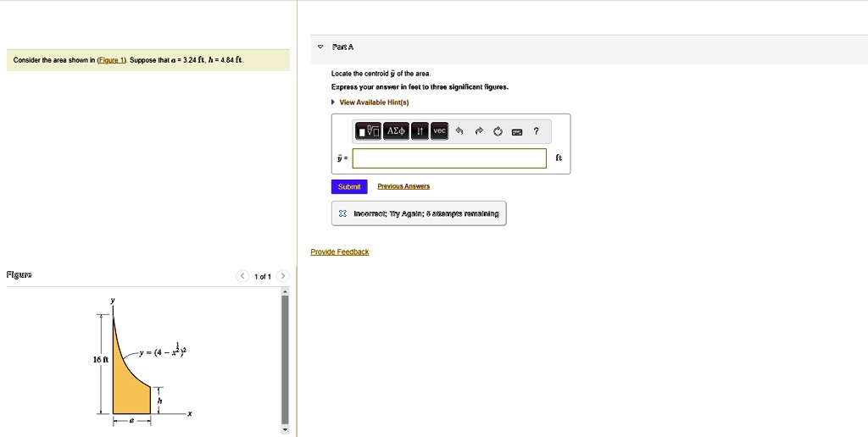The image size is (868, 437).
Task: Expand View Available Hint(s)
Action: (x=374, y=102)
